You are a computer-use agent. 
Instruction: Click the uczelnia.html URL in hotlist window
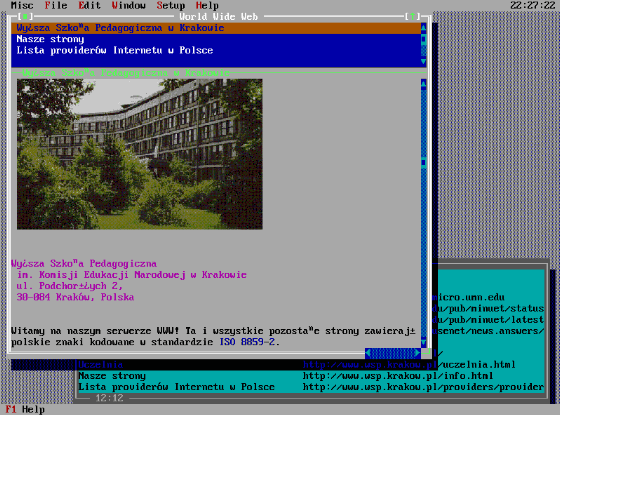[409, 364]
